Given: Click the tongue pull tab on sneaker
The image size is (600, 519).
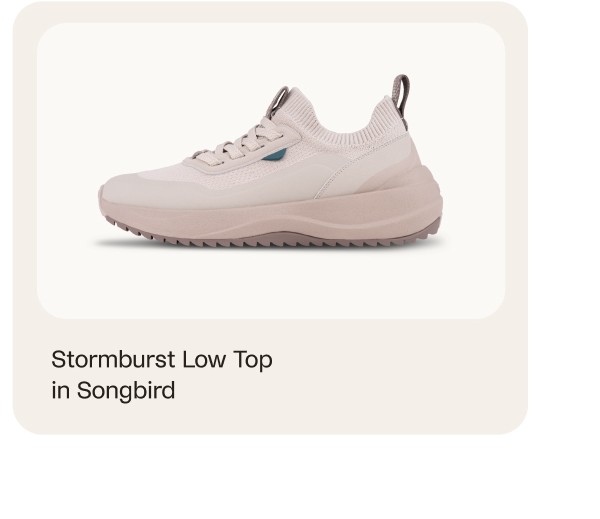Looking at the screenshot, I should [x=277, y=101].
